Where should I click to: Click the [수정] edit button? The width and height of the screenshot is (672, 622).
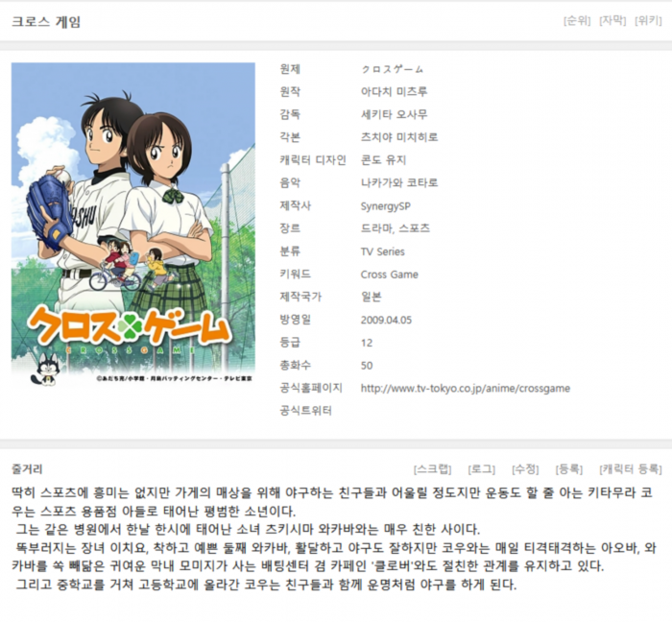[525, 469]
